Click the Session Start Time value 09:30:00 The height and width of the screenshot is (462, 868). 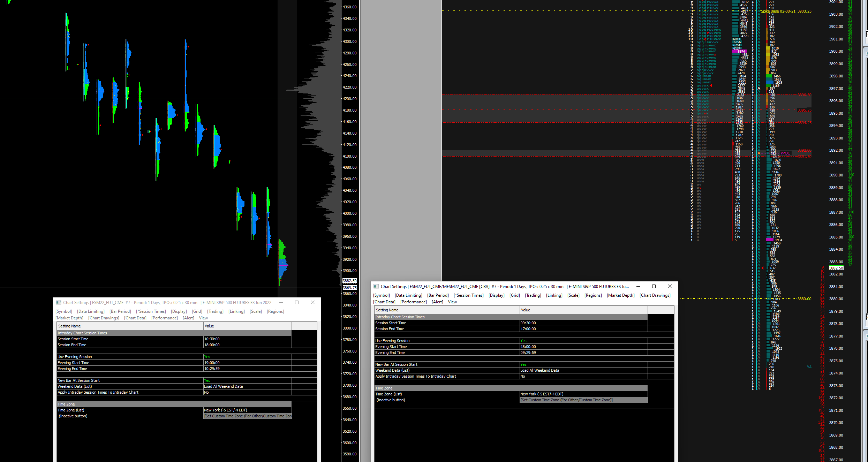528,323
